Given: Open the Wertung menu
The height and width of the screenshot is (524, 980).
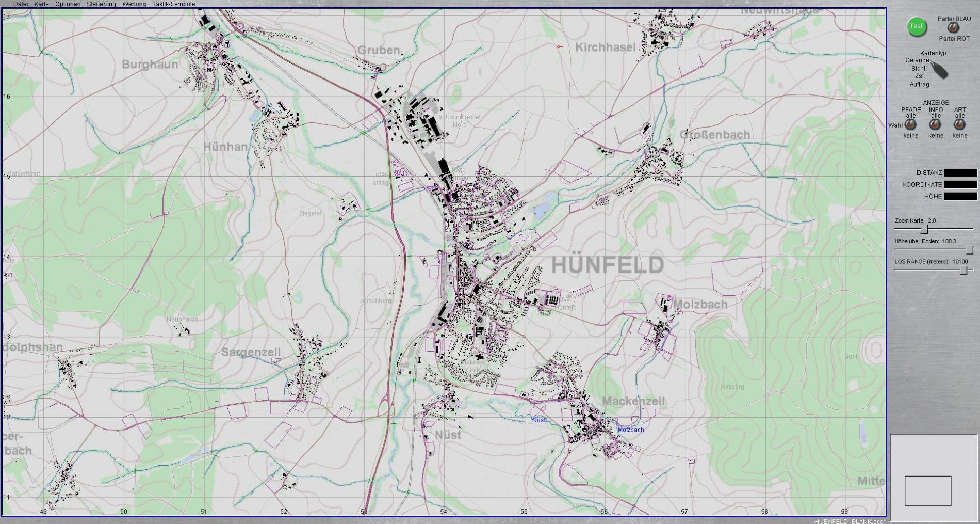Looking at the screenshot, I should click(x=134, y=4).
